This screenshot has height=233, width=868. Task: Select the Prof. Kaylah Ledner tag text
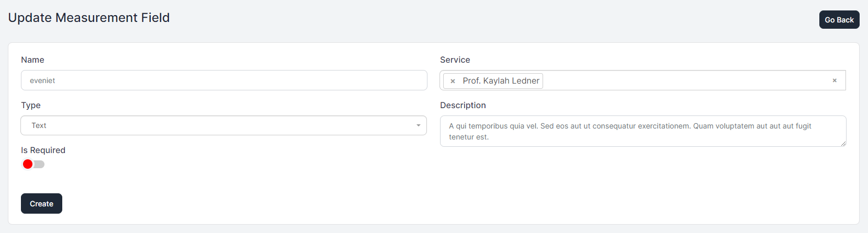[500, 81]
